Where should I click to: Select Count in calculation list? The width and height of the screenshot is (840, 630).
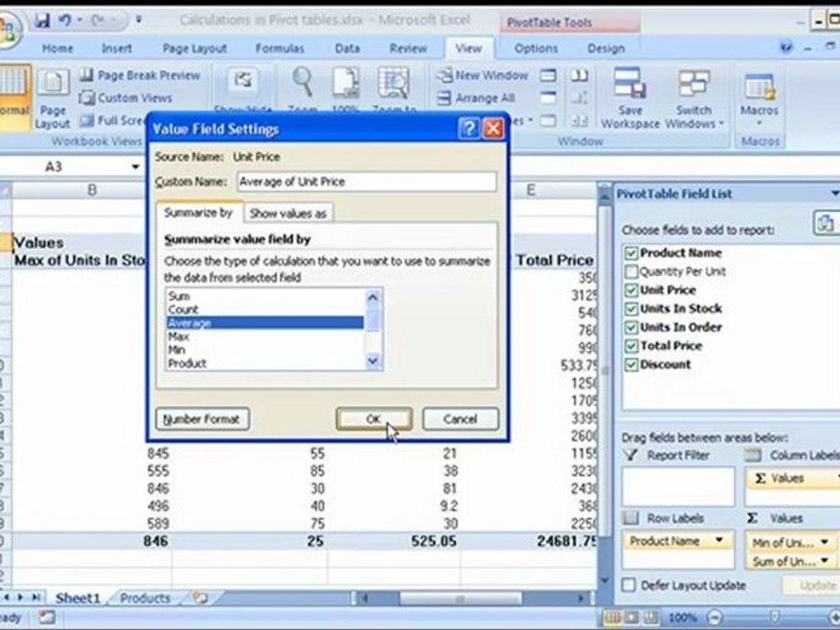pyautogui.click(x=264, y=310)
